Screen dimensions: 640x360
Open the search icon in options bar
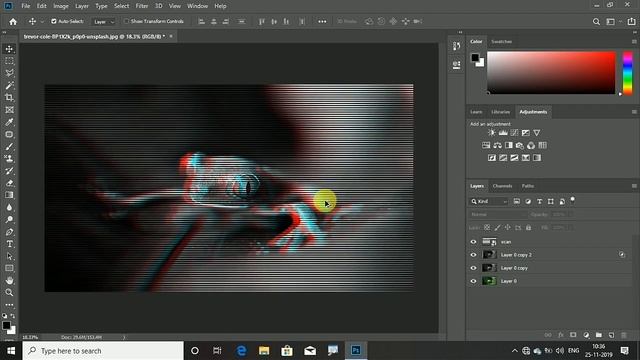(x=596, y=22)
